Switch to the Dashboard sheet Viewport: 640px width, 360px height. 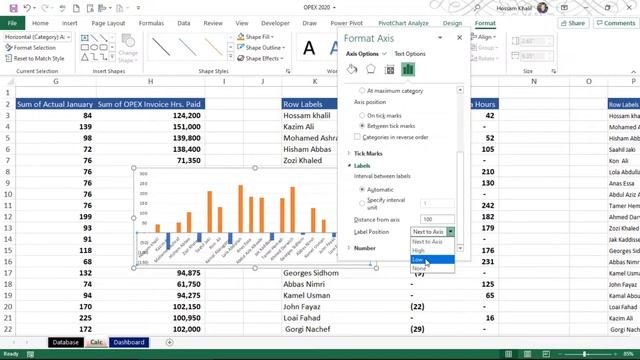129,342
